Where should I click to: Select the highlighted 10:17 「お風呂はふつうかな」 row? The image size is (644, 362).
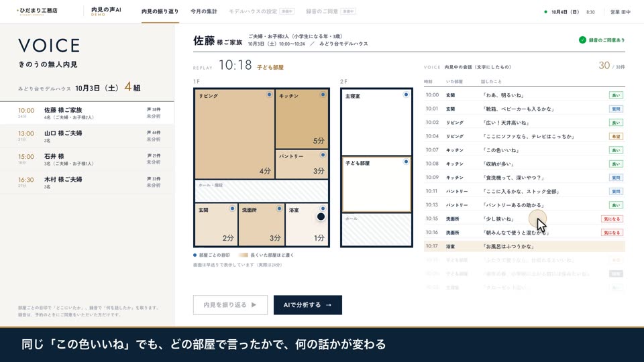pyautogui.click(x=525, y=246)
